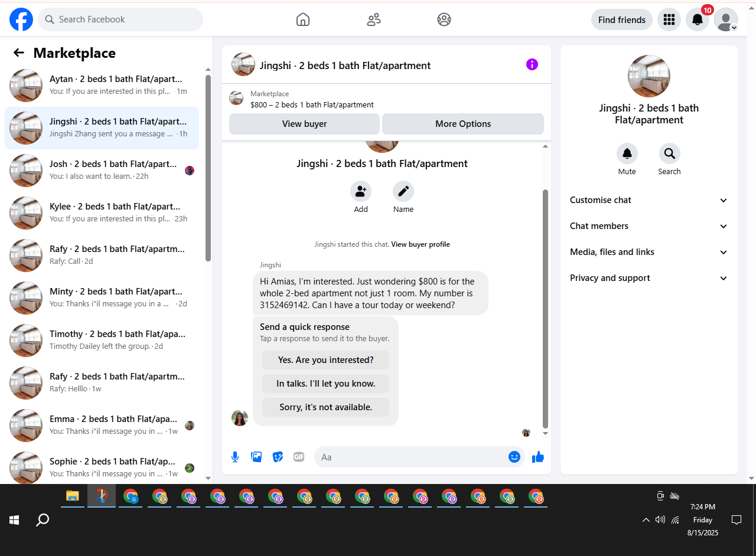
Task: Open the 'Rafy: Call' conversation
Action: click(x=102, y=256)
